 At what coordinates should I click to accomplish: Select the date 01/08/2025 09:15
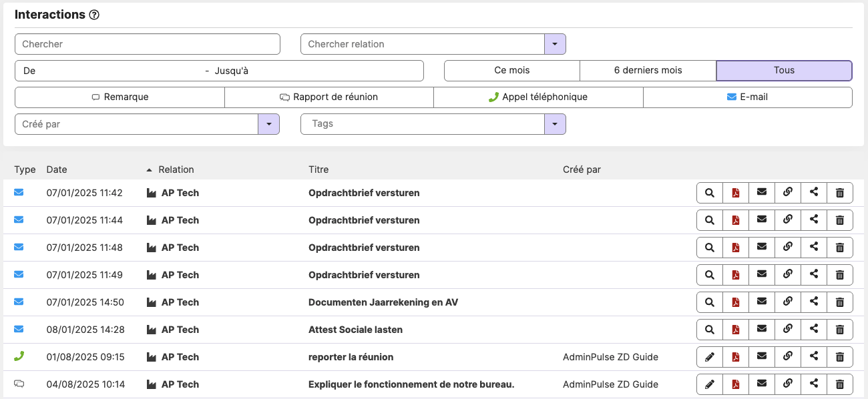coord(85,357)
